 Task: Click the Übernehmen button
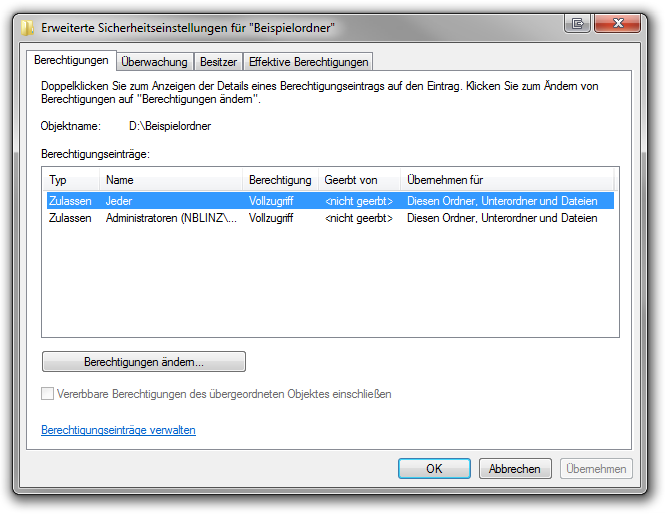point(597,468)
